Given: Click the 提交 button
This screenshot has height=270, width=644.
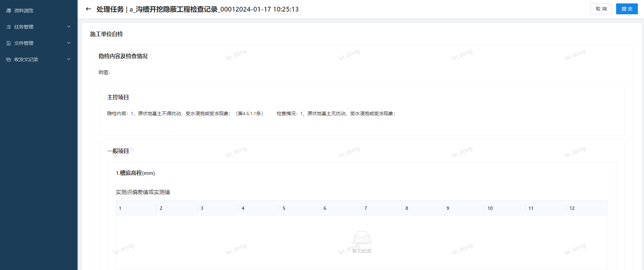Looking at the screenshot, I should coord(627,9).
